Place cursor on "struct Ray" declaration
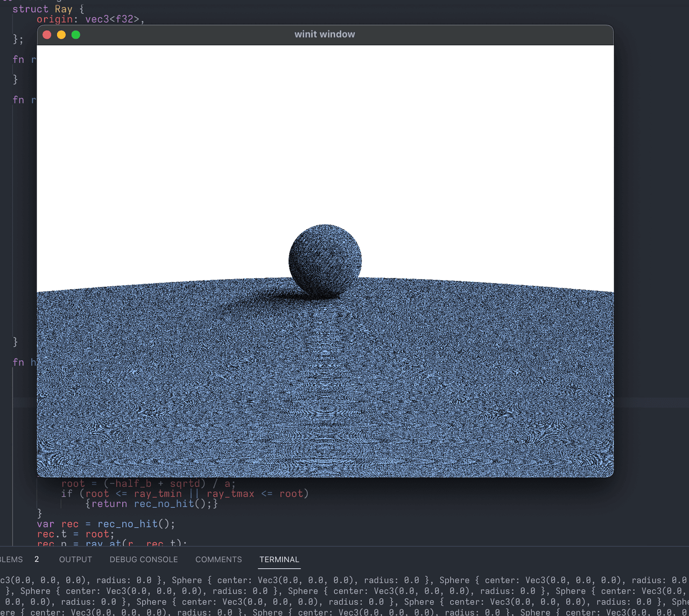The width and height of the screenshot is (689, 616). [x=42, y=9]
